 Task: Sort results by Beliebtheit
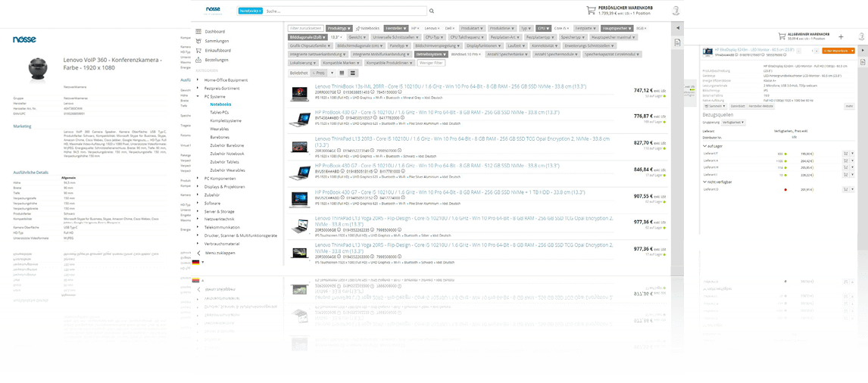point(299,73)
